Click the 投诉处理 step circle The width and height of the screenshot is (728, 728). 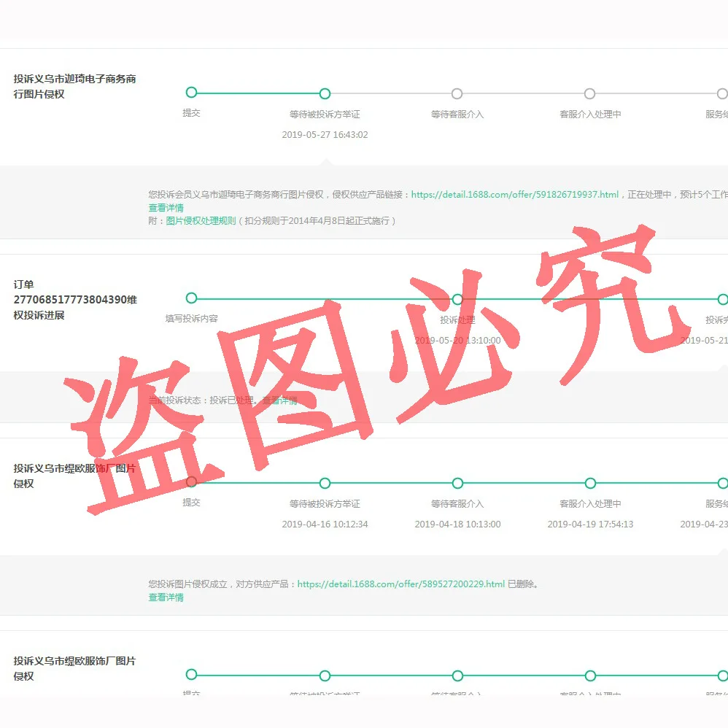click(x=457, y=300)
